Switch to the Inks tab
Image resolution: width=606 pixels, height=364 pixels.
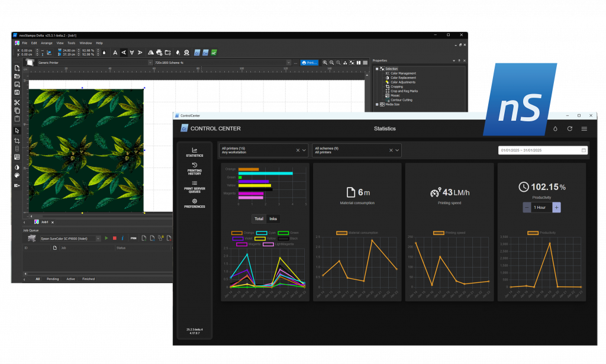coord(273,218)
